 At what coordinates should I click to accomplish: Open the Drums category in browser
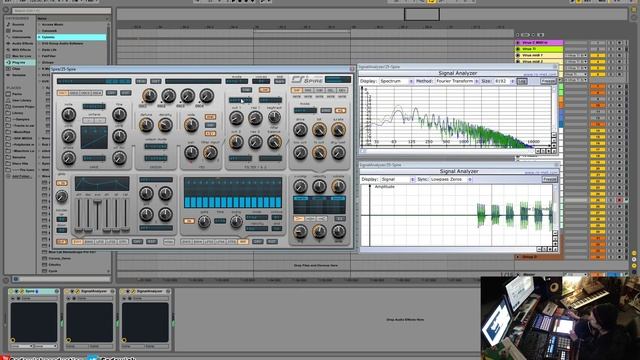coord(18,31)
